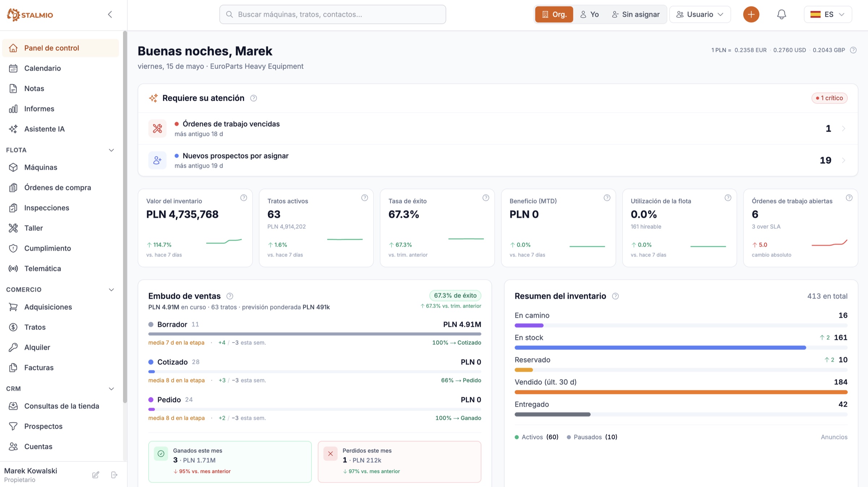Click the new prospects person-plus icon
The width and height of the screenshot is (868, 487).
157,160
